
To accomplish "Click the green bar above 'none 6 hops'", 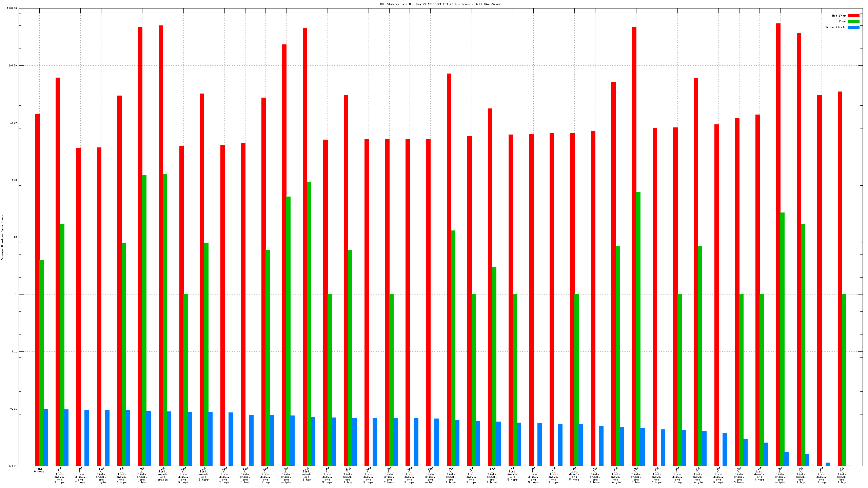I will click(x=41, y=363).
